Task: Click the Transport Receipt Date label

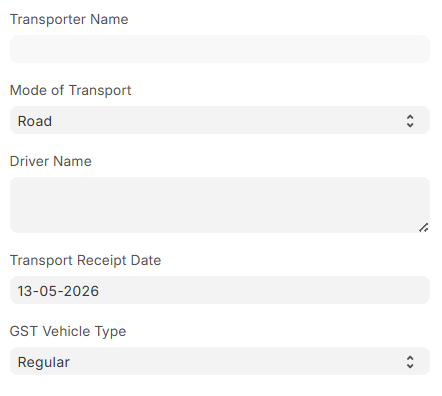Action: coord(85,260)
